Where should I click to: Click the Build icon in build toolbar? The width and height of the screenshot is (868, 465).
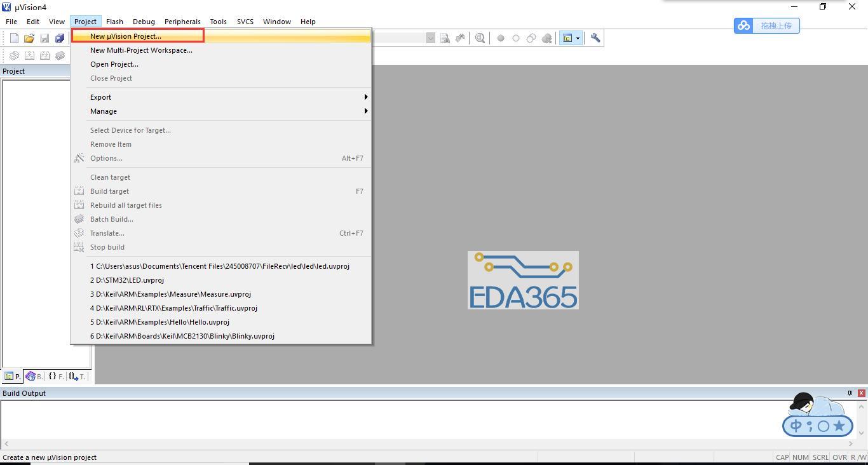[29, 55]
